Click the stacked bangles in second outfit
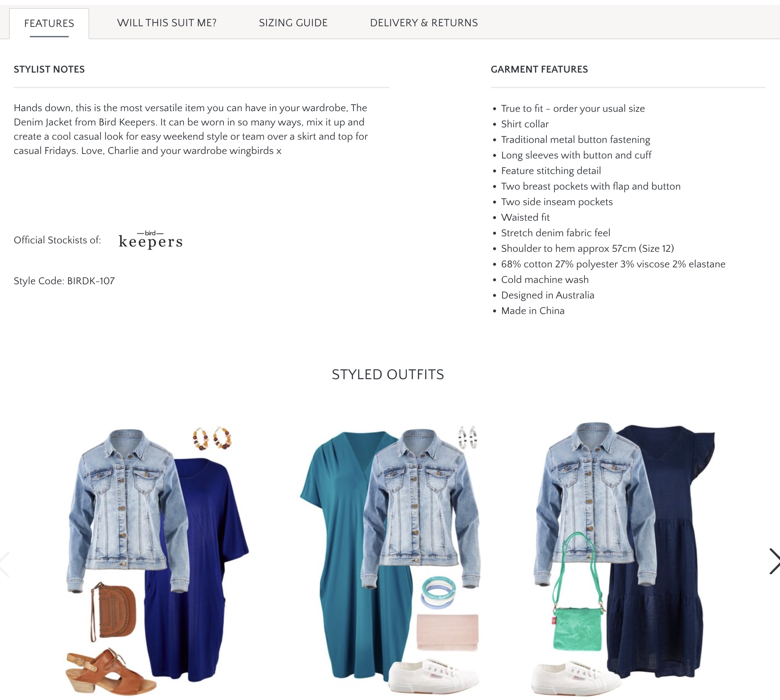780x700 pixels. pyautogui.click(x=438, y=592)
